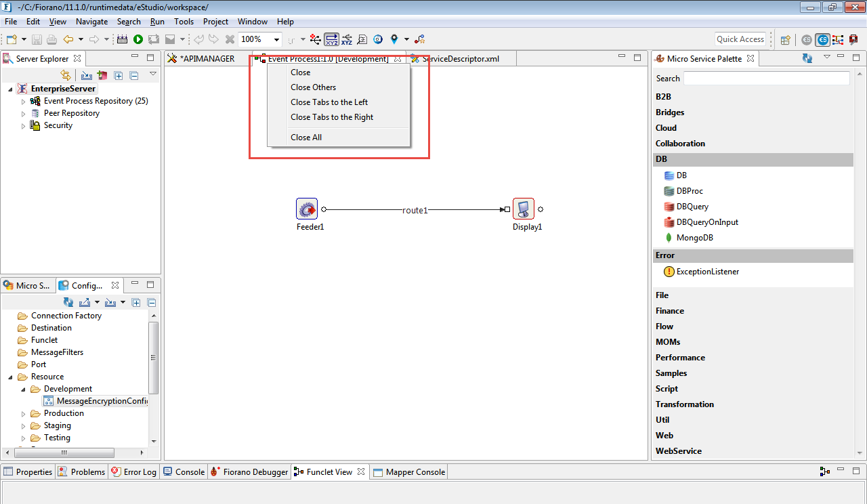The height and width of the screenshot is (504, 867).
Task: Switch to the active blue ES perspective
Action: point(822,39)
